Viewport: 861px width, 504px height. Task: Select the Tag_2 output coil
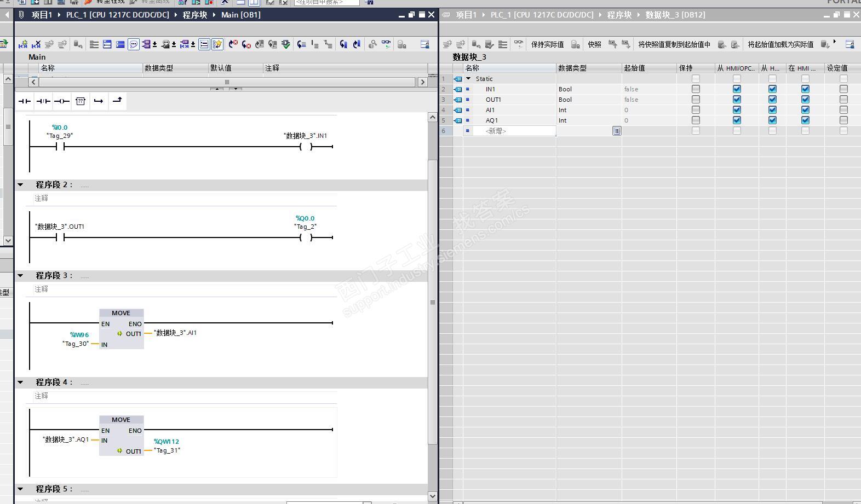pyautogui.click(x=306, y=237)
